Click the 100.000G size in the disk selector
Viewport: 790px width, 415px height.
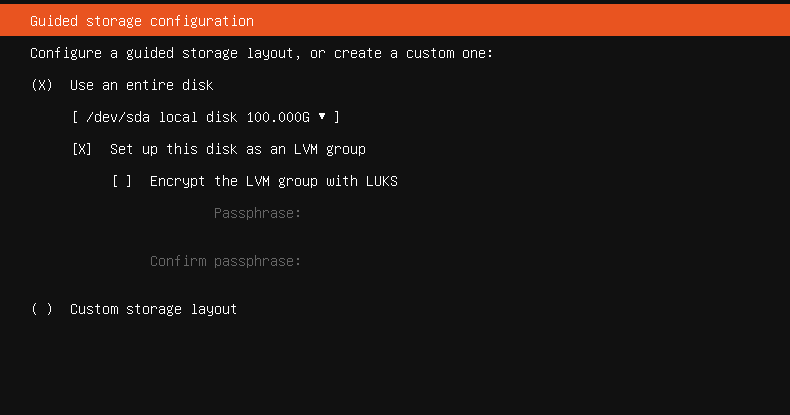(x=278, y=117)
